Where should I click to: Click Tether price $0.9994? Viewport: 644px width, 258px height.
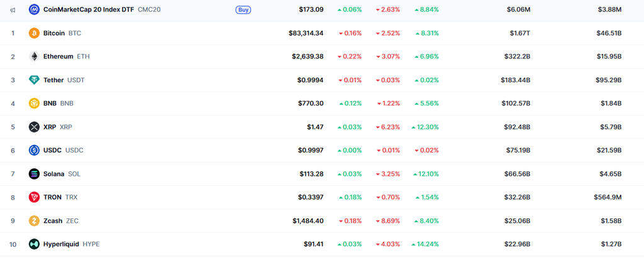(311, 80)
